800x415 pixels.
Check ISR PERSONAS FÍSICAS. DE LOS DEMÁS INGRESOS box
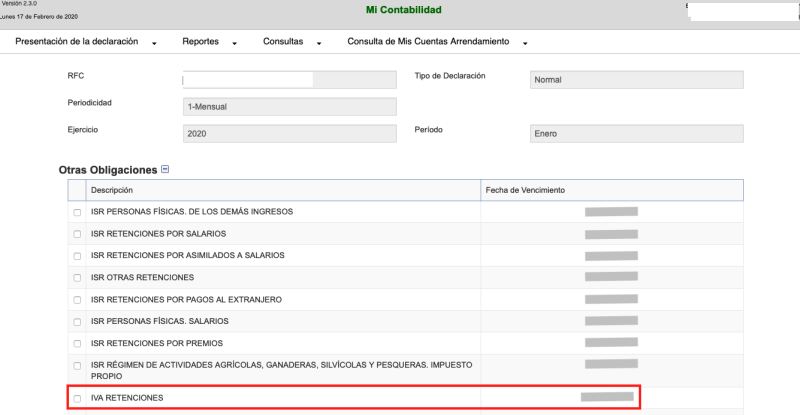77,212
